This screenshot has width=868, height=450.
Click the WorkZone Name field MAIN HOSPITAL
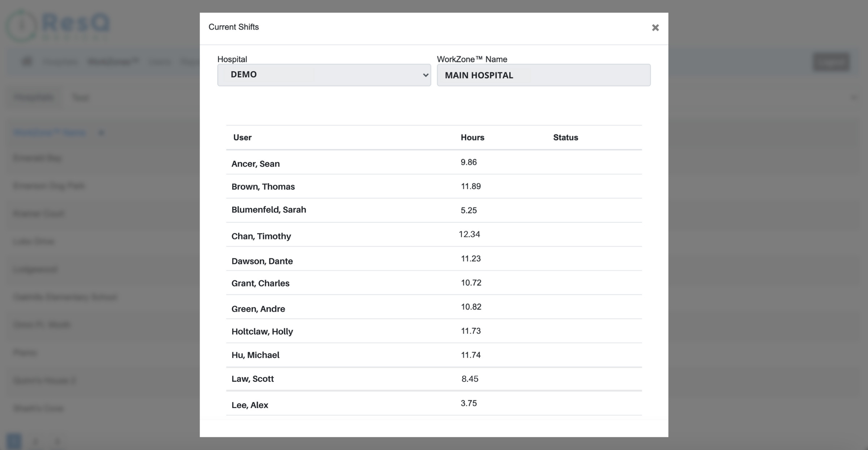pyautogui.click(x=544, y=75)
